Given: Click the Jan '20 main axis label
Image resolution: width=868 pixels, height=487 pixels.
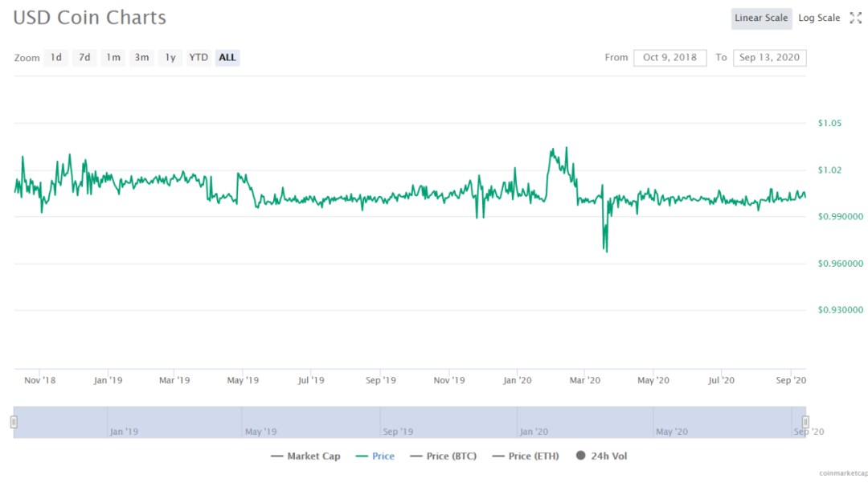Looking at the screenshot, I should pos(518,381).
